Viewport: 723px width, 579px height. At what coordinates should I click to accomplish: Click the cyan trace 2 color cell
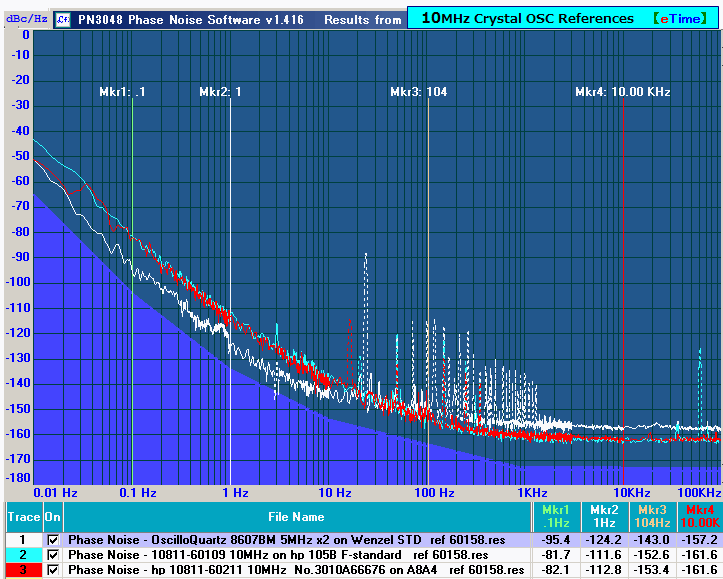click(x=22, y=555)
